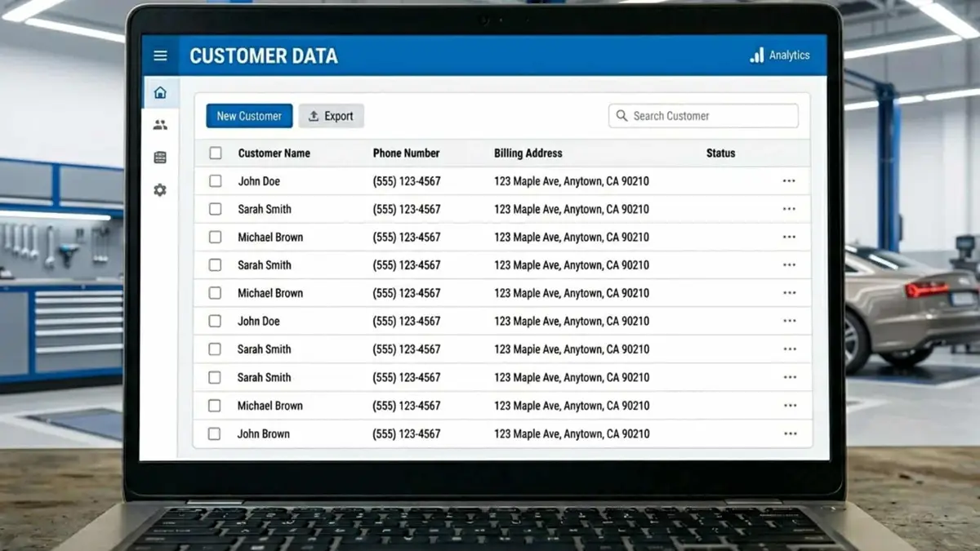Open the people/customers sidebar icon

click(x=160, y=125)
